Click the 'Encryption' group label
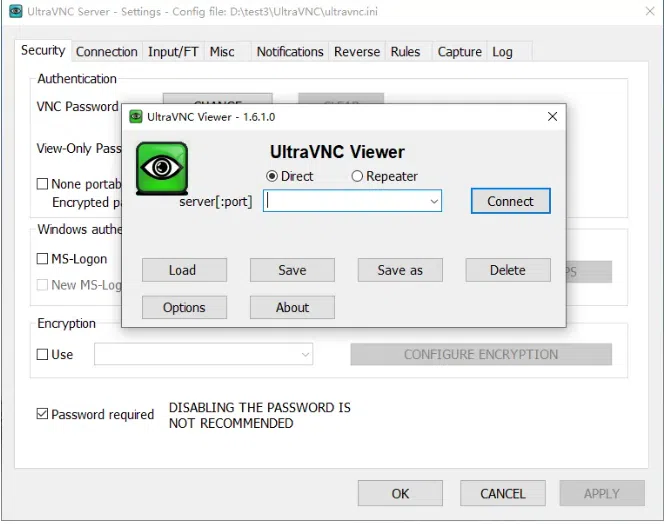Image resolution: width=666 pixels, height=524 pixels. pyautogui.click(x=66, y=324)
